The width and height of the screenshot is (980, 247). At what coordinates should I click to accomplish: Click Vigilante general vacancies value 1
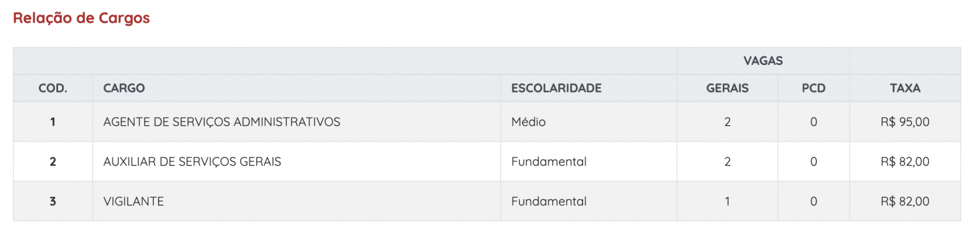(728, 202)
